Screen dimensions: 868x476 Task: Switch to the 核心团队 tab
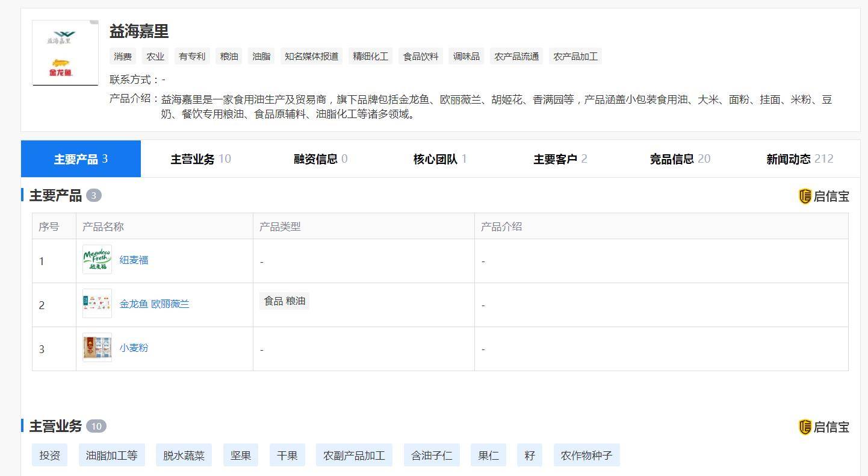click(x=440, y=159)
